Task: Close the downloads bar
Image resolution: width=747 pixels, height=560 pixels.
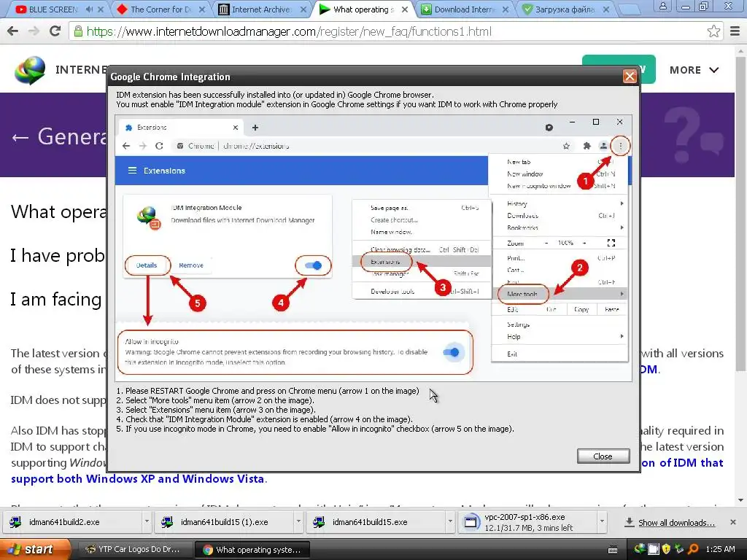Action: point(733,522)
